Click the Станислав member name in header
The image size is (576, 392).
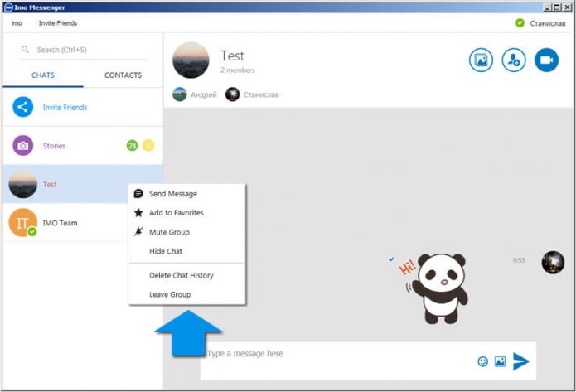pos(261,94)
